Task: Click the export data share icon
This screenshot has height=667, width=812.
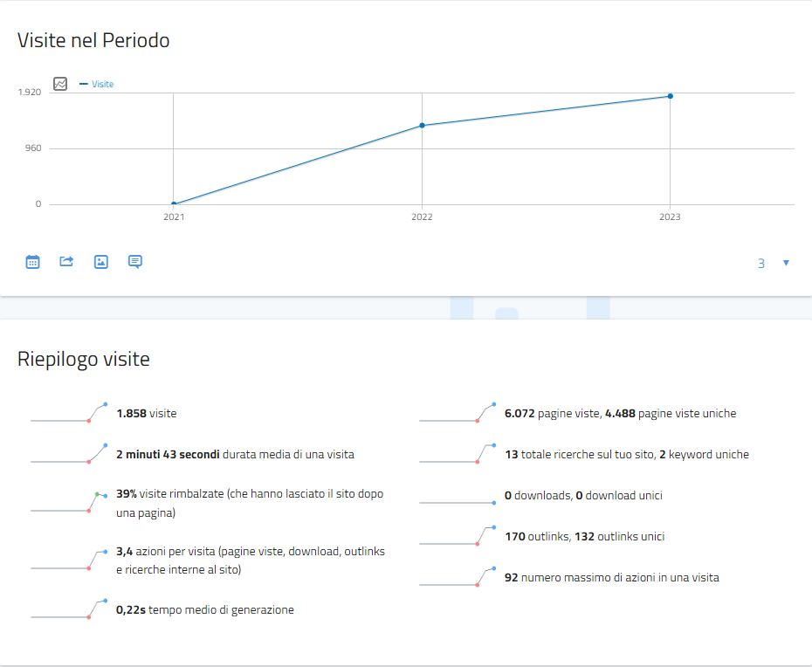Action: click(x=66, y=261)
